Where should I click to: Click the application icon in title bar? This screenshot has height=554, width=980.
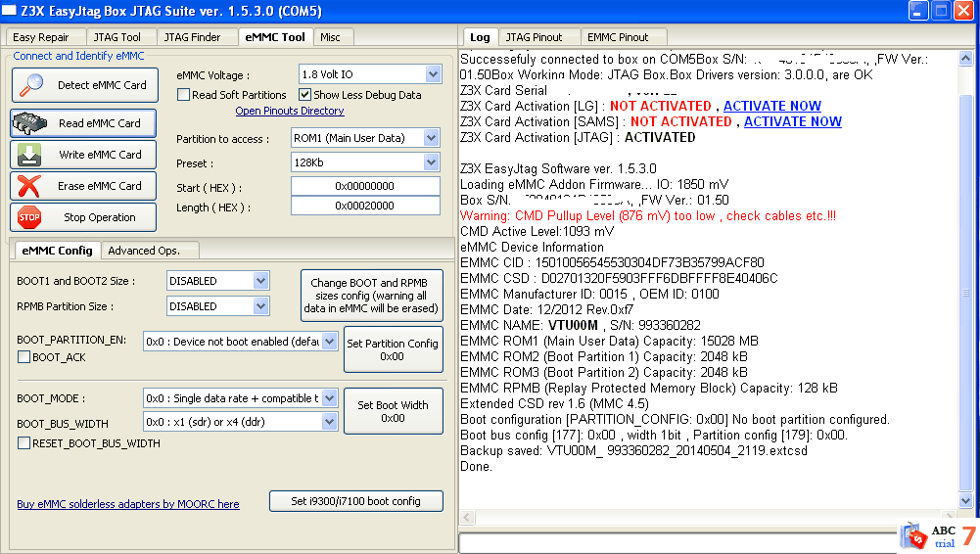click(10, 11)
